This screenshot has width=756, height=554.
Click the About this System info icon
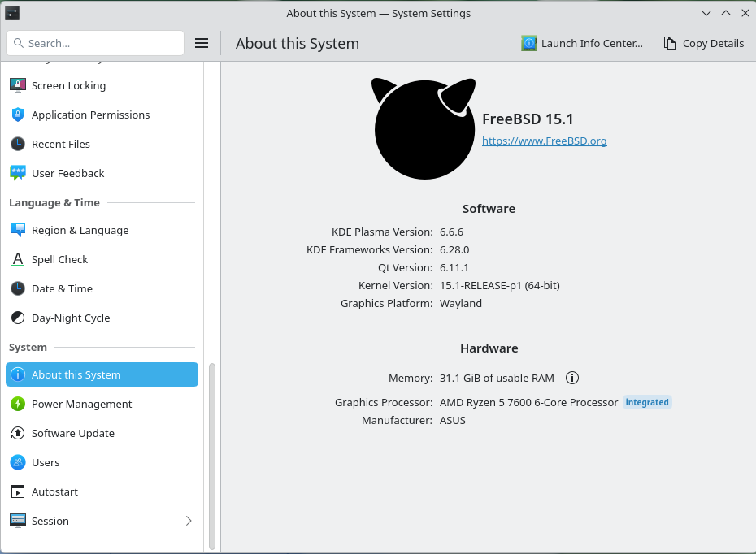(x=18, y=374)
